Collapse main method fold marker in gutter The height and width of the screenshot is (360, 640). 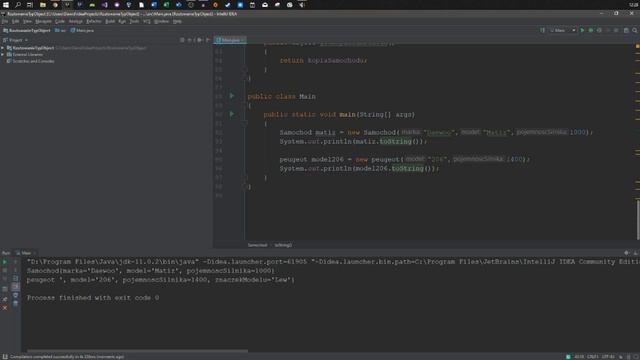click(x=245, y=123)
